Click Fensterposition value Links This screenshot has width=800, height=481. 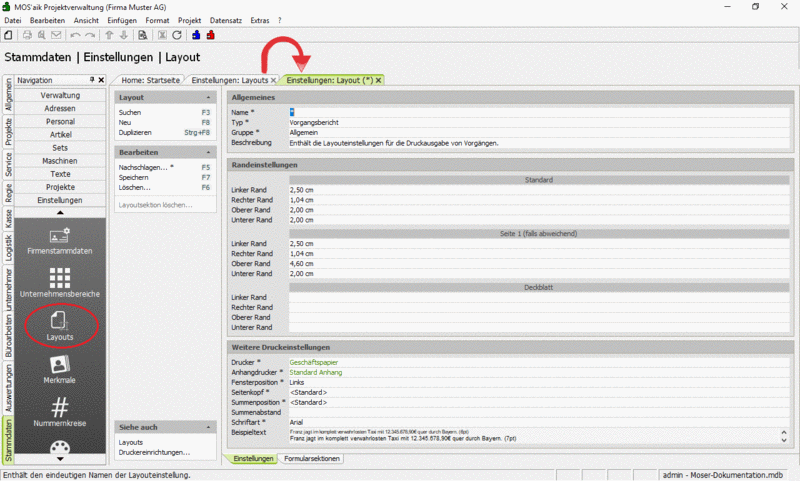(296, 383)
